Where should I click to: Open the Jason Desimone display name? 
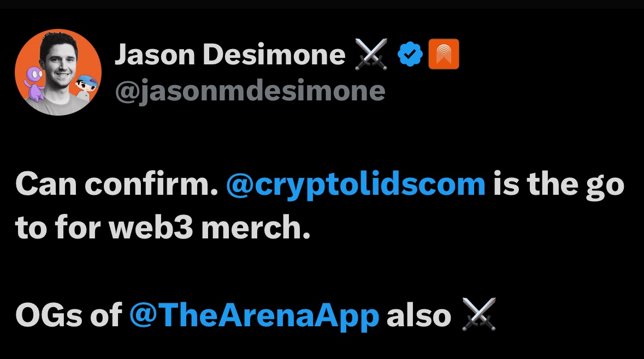pos(229,55)
